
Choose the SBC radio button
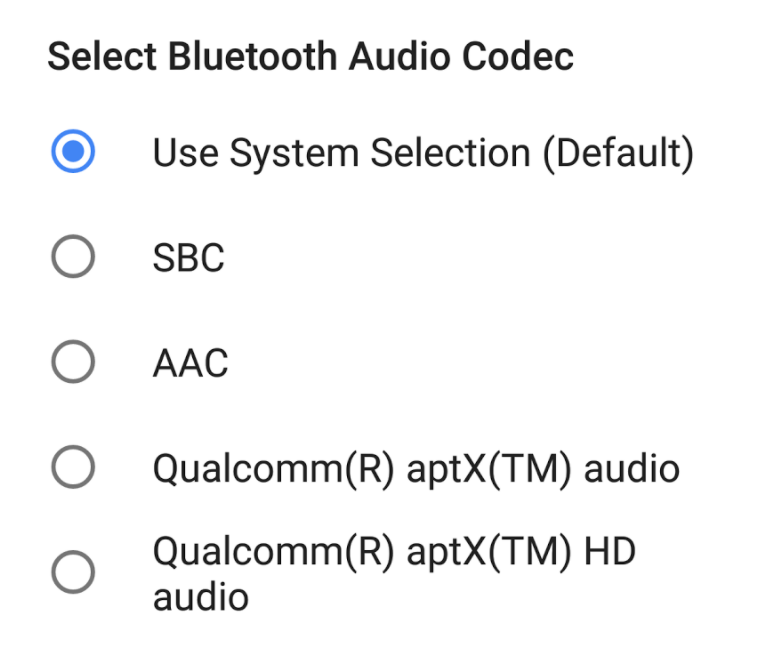point(73,258)
